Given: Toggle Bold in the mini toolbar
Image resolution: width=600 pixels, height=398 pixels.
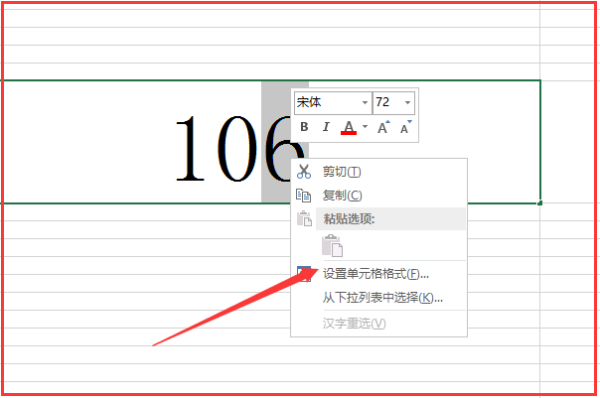Looking at the screenshot, I should point(304,127).
